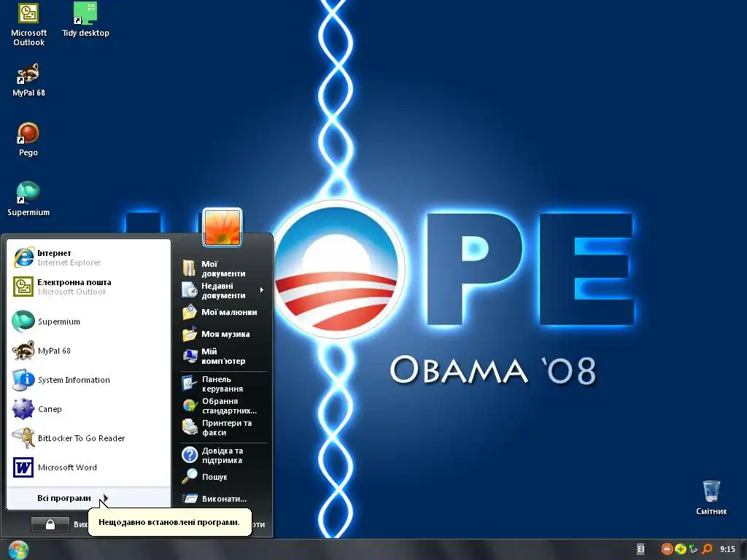Click the EN language indicator in tray
This screenshot has width=747, height=560.
(640, 549)
